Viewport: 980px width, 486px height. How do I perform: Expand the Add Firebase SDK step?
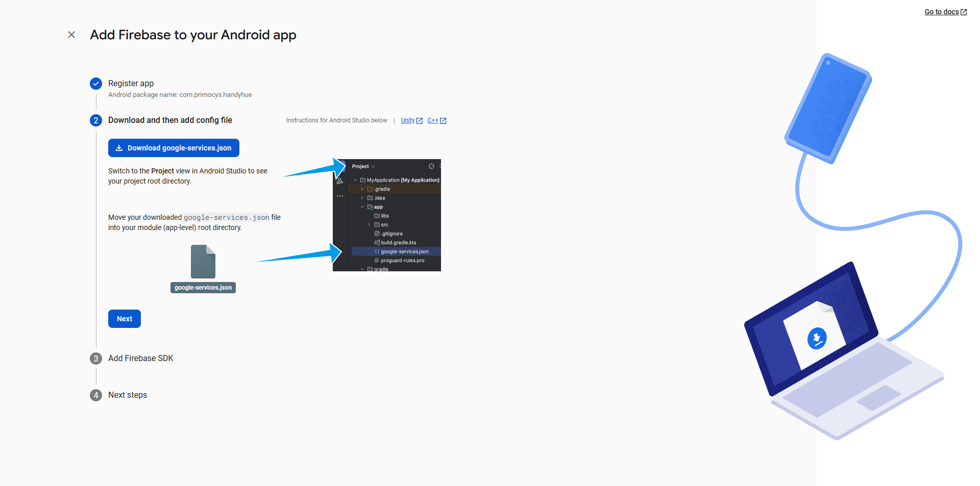point(140,359)
